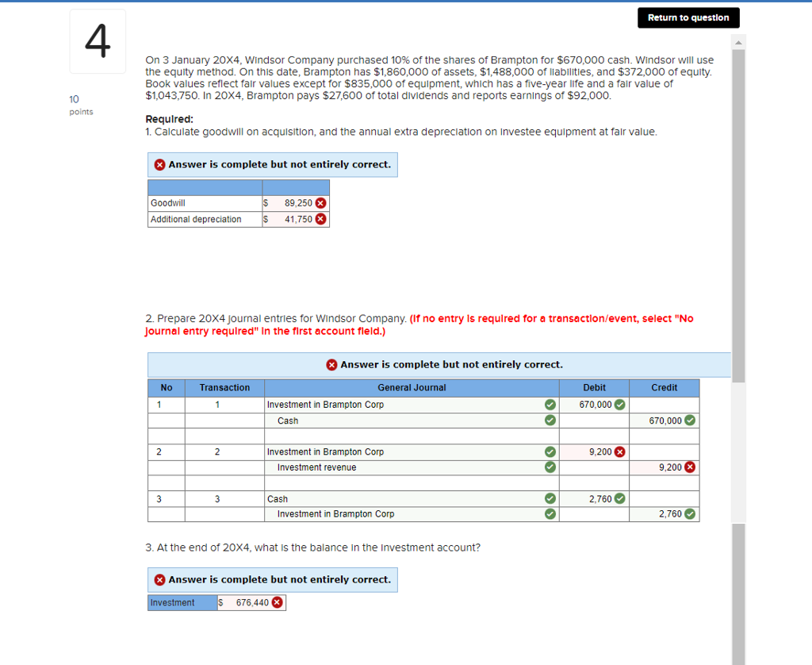This screenshot has width=812, height=665.
Task: Click the Return to question button
Action: click(688, 17)
